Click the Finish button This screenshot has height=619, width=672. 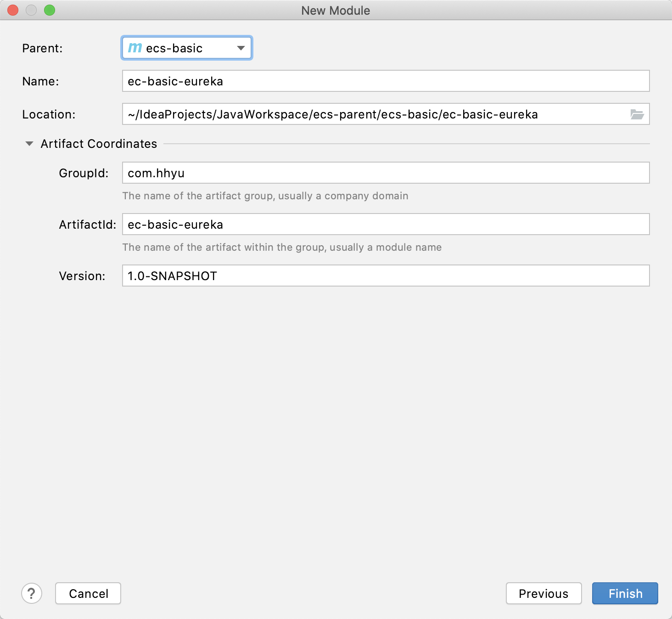click(625, 593)
